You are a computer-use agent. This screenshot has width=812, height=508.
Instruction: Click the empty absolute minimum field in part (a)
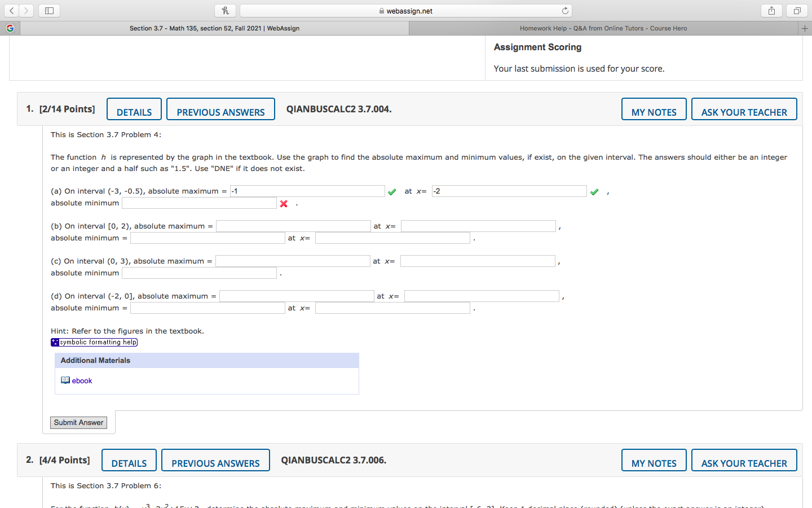click(x=198, y=203)
